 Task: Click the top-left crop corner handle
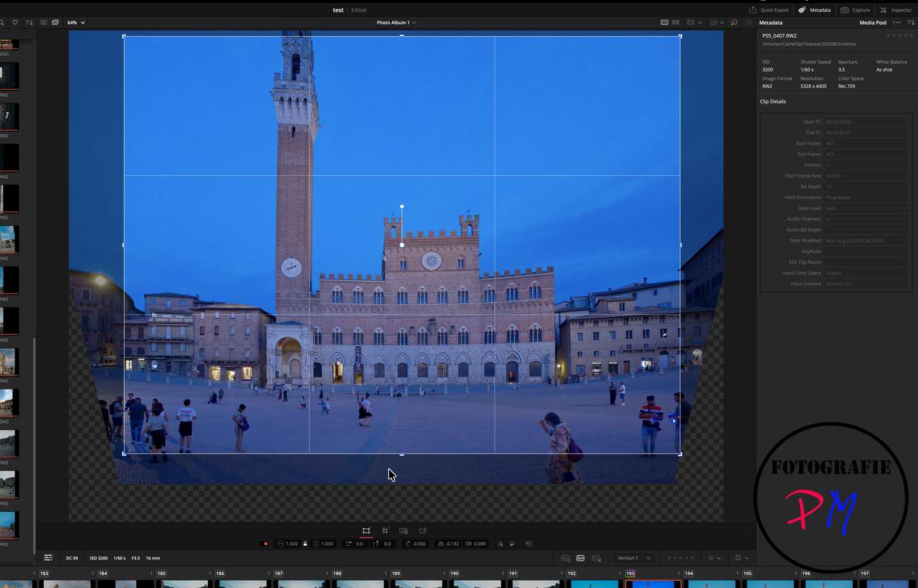coord(124,36)
